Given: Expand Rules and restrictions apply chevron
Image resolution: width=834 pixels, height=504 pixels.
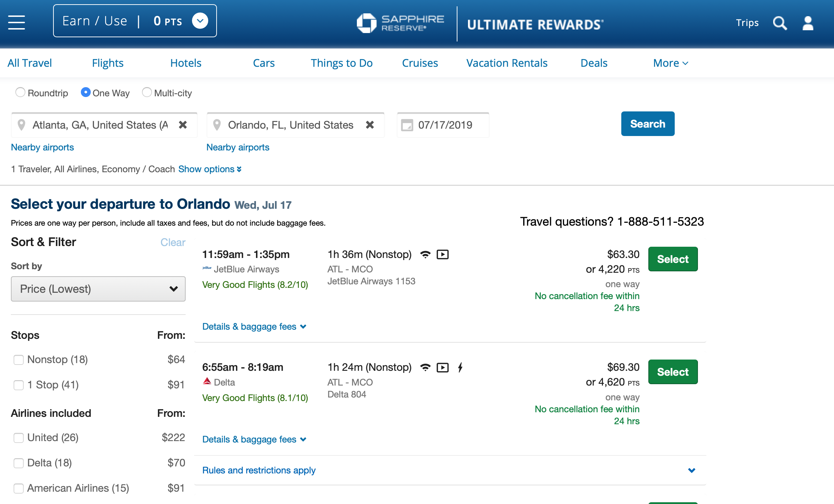Looking at the screenshot, I should (x=692, y=470).
